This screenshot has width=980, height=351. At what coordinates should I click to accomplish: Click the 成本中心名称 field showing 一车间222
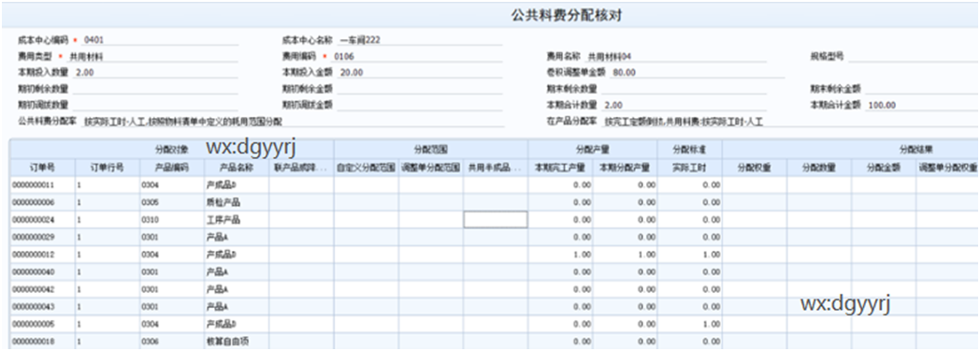coord(421,40)
